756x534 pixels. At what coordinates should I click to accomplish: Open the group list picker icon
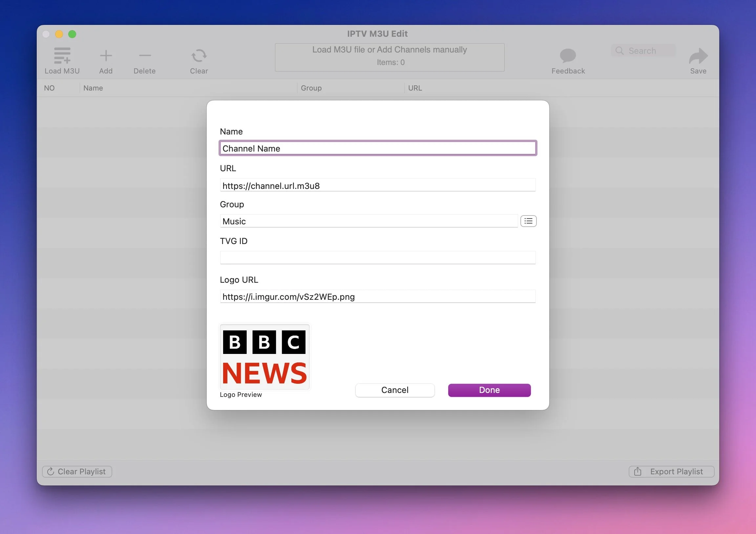(528, 221)
